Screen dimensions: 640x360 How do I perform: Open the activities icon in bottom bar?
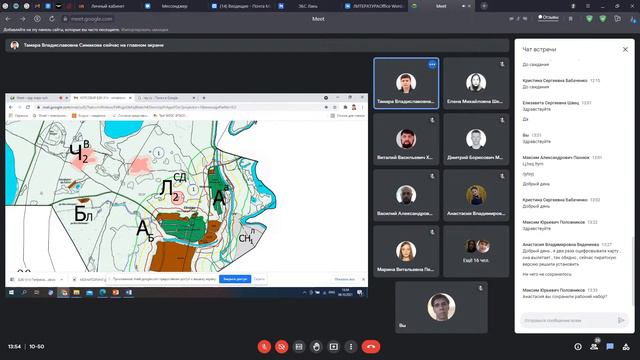click(626, 347)
